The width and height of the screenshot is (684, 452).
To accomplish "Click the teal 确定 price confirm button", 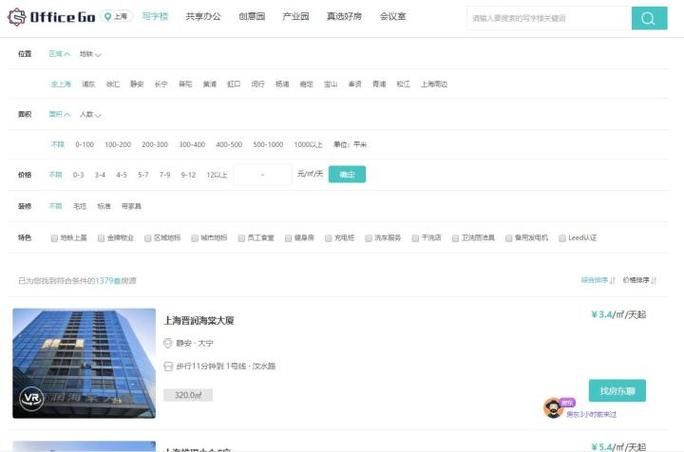I will click(347, 175).
